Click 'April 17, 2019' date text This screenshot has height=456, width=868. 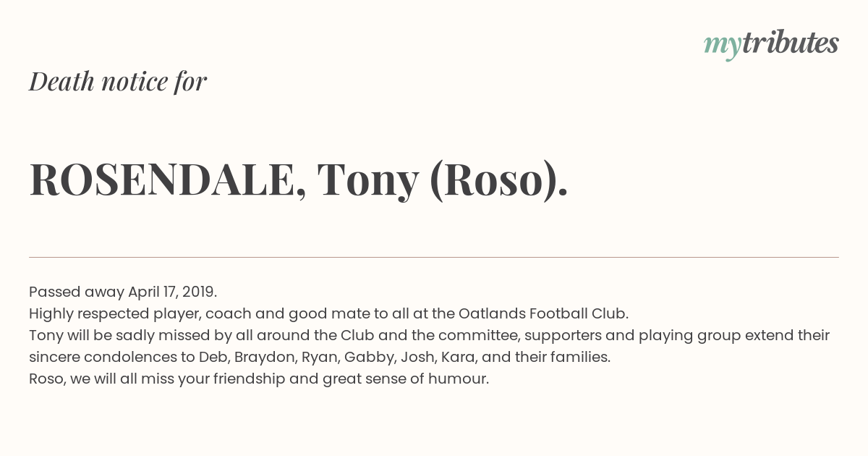pos(172,292)
